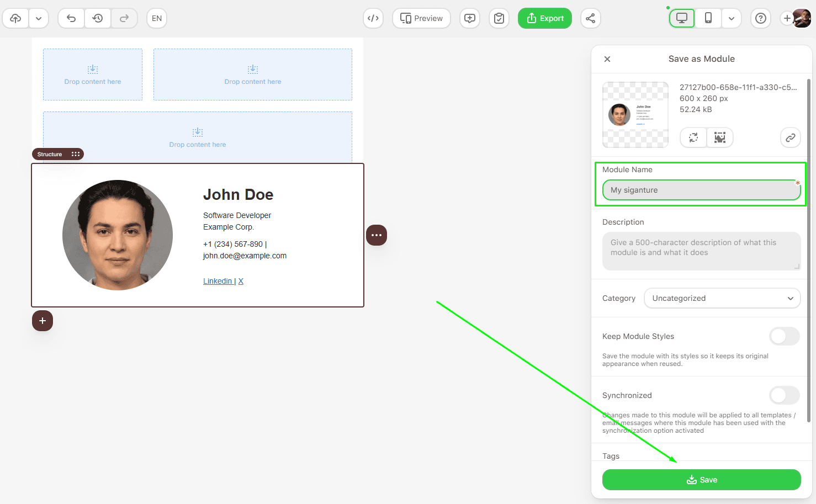Open the Category Uncategorized dropdown
Image resolution: width=816 pixels, height=504 pixels.
722,298
